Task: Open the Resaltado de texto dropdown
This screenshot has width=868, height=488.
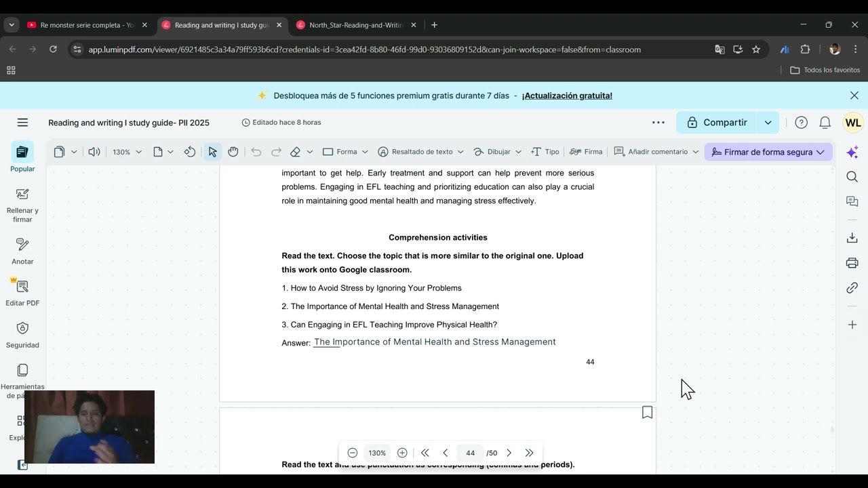Action: [x=421, y=152]
